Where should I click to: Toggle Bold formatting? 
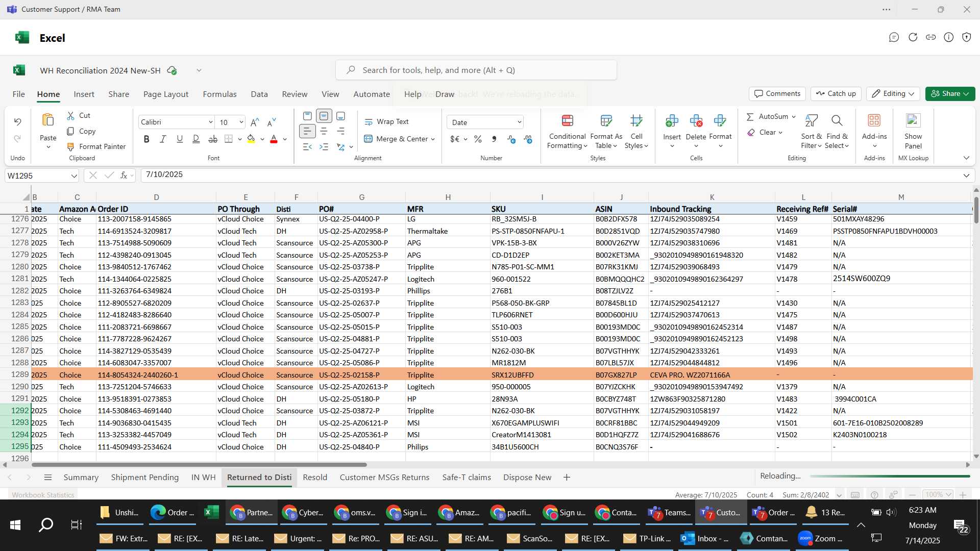point(146,139)
